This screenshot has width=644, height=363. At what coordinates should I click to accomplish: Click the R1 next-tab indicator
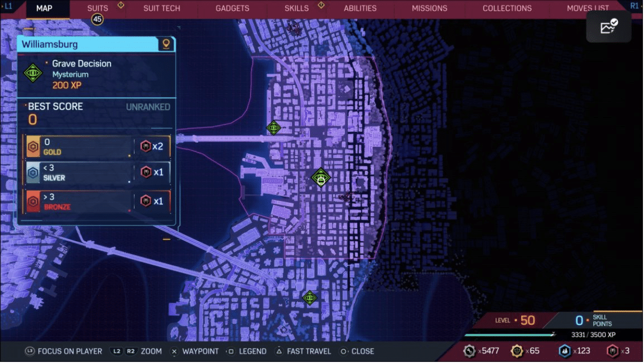pyautogui.click(x=634, y=5)
